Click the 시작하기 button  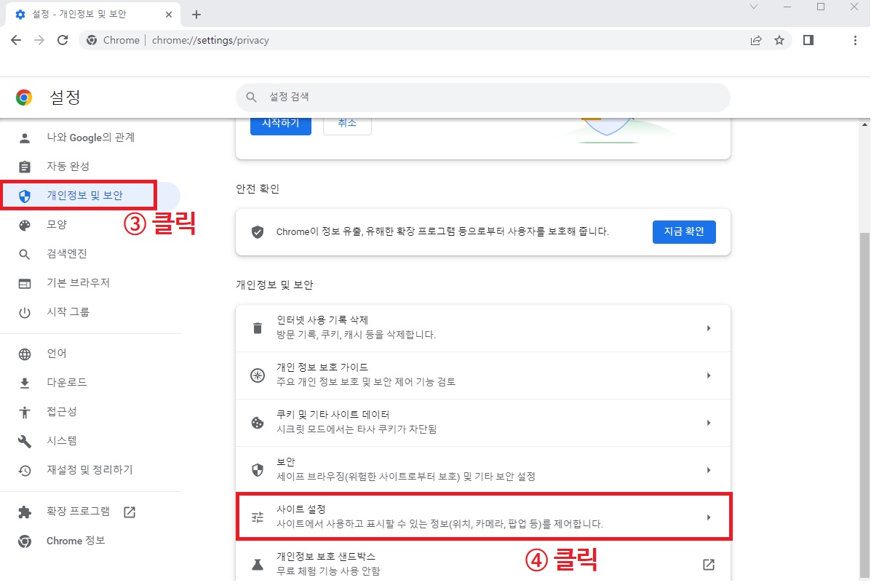[280, 124]
